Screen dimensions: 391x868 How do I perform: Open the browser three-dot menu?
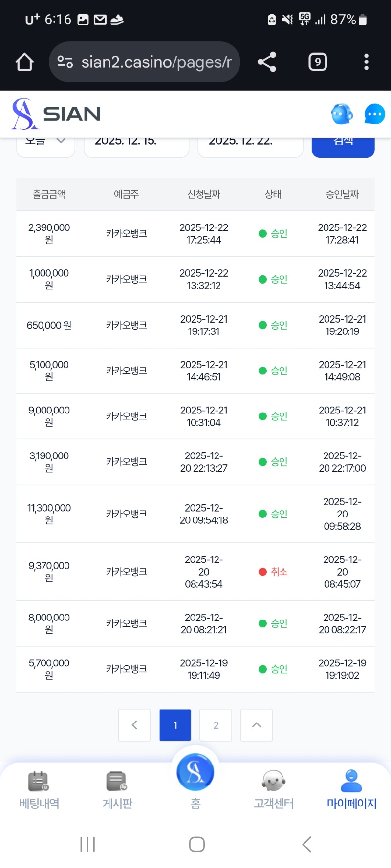(x=366, y=62)
